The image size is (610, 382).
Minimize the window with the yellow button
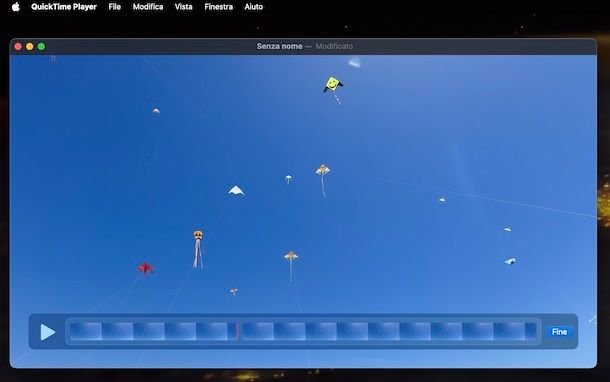pyautogui.click(x=30, y=47)
